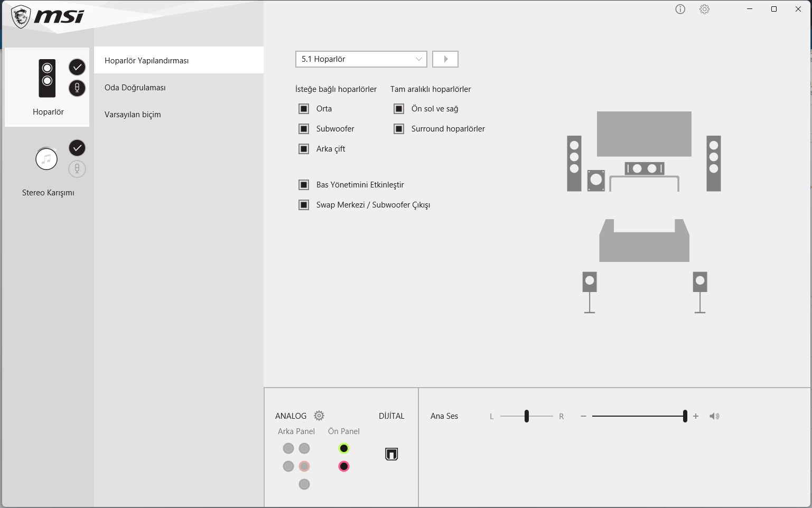
Task: Click the ANALOG label
Action: [x=291, y=416]
